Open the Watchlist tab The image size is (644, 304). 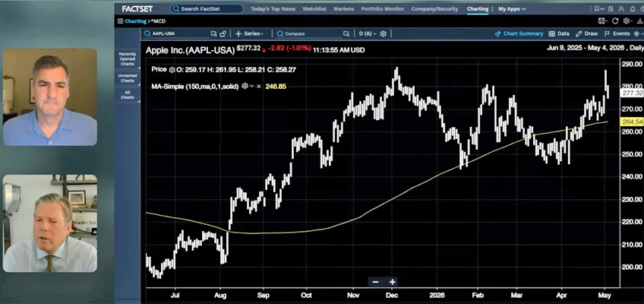pos(315,8)
